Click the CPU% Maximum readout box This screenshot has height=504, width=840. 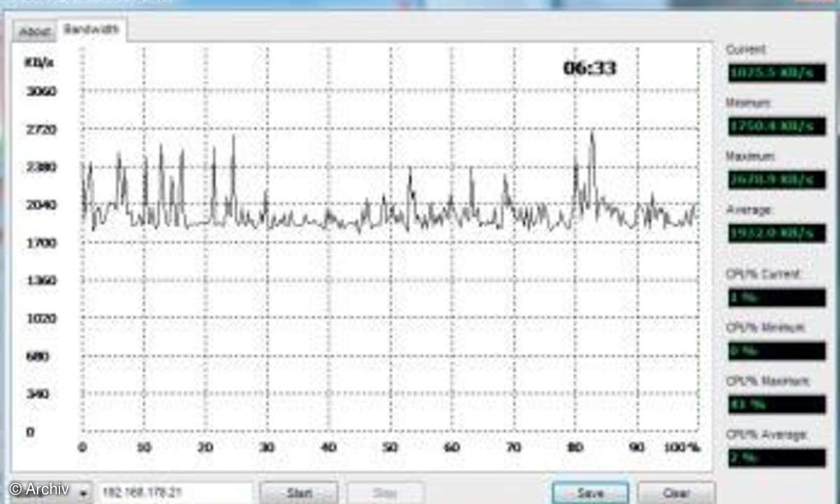point(776,404)
